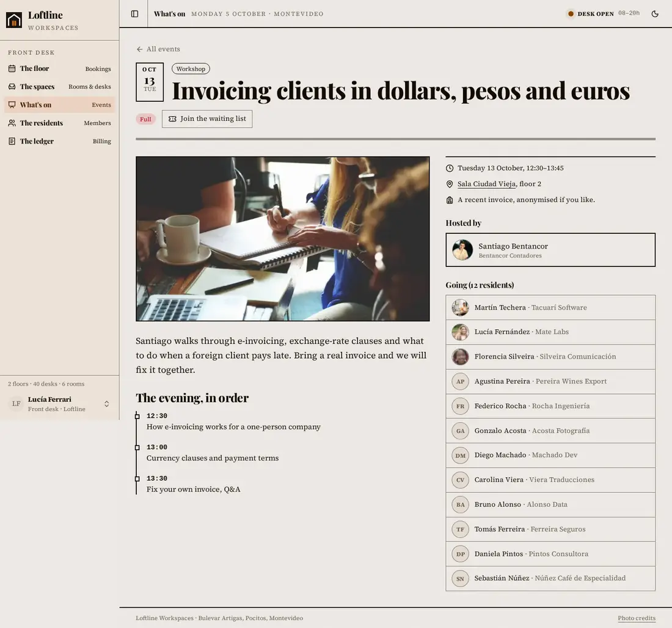Click the name Tomás Ferreira
The height and width of the screenshot is (628, 672).
tap(499, 530)
